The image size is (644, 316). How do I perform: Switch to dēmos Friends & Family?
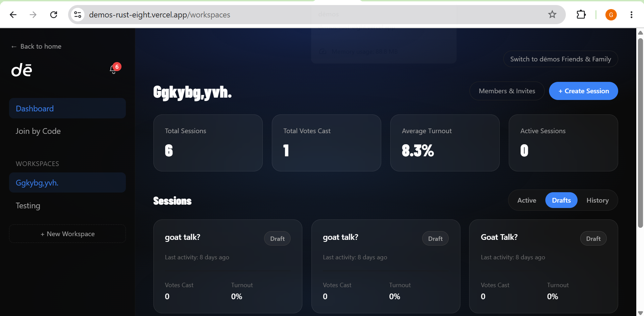[560, 59]
